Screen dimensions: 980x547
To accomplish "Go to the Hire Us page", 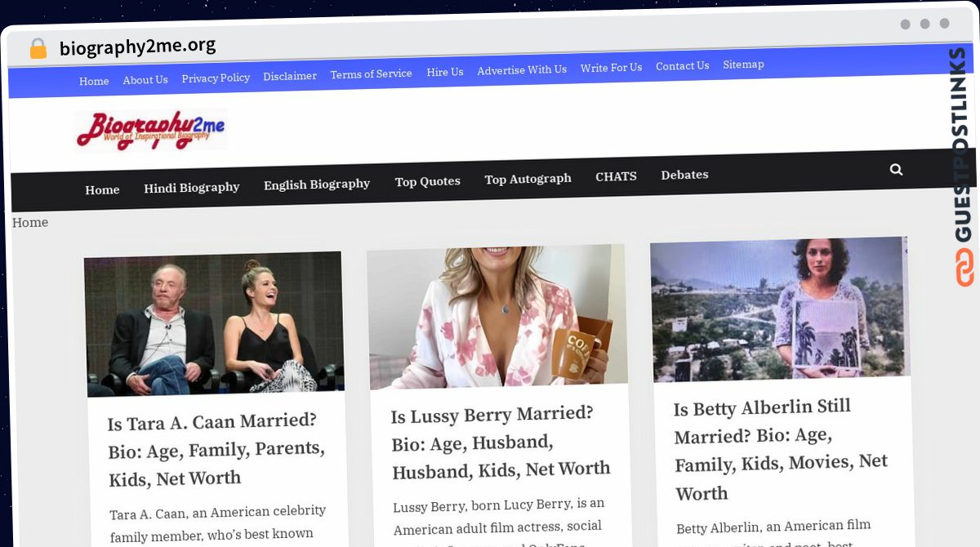I will (x=445, y=72).
